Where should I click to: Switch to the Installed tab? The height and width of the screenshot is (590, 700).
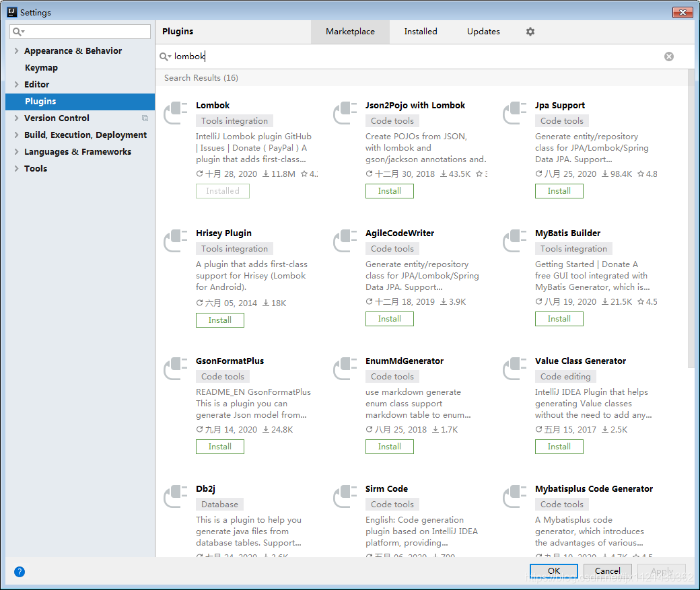tap(421, 32)
